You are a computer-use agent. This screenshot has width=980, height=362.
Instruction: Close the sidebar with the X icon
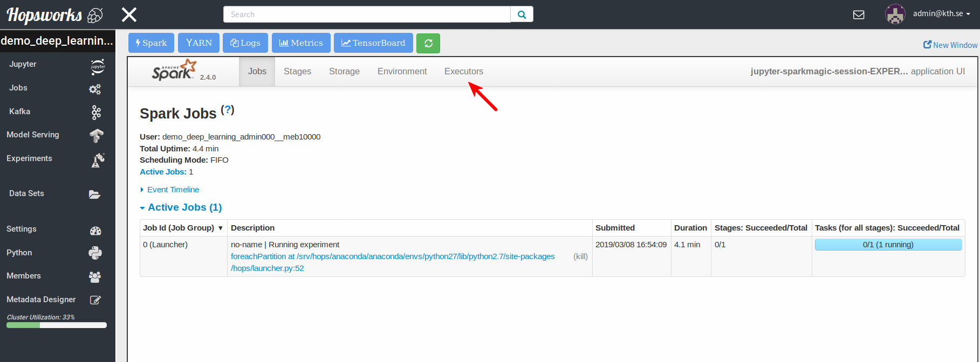tap(129, 15)
